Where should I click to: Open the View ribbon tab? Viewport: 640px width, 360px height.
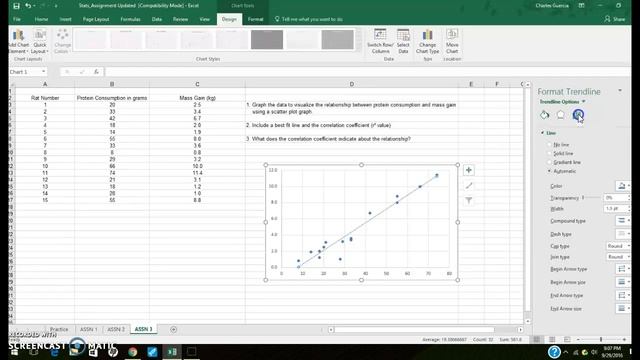coord(204,19)
